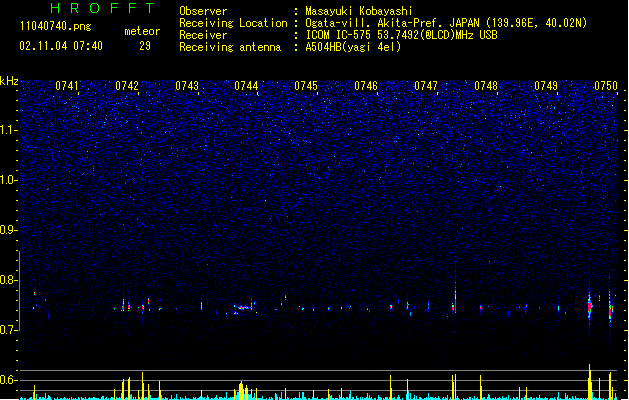
Task: Click the Ogata-vill. Akita-Pref. JAPAN location text
Action: [x=446, y=23]
